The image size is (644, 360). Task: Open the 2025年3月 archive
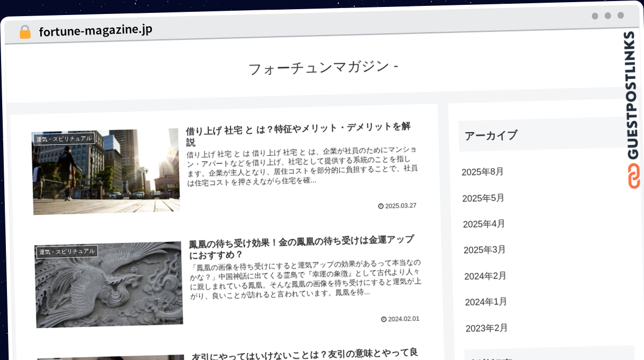coord(485,250)
